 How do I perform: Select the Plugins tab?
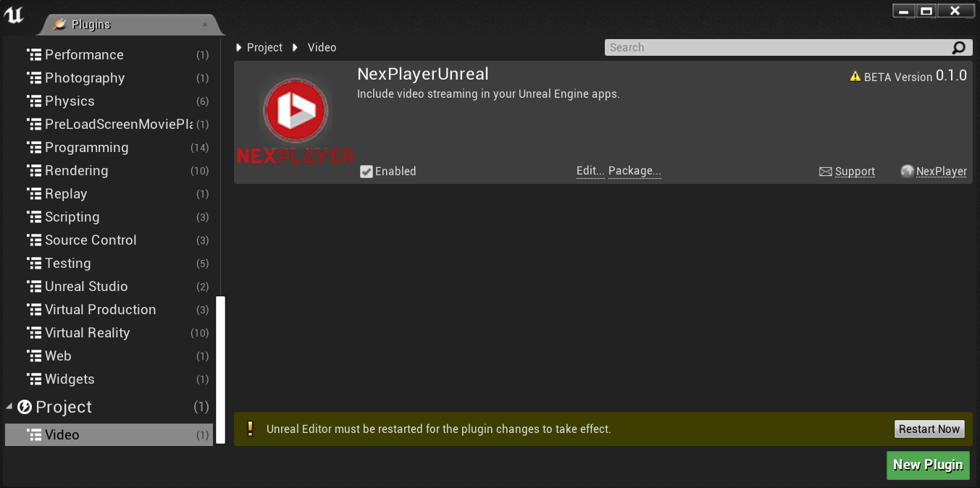pos(129,25)
